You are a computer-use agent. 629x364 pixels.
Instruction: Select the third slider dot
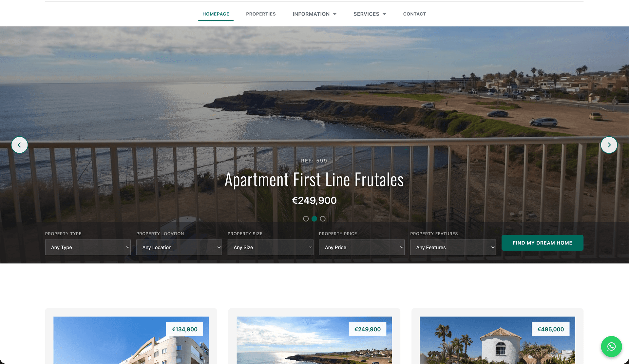pos(323,219)
